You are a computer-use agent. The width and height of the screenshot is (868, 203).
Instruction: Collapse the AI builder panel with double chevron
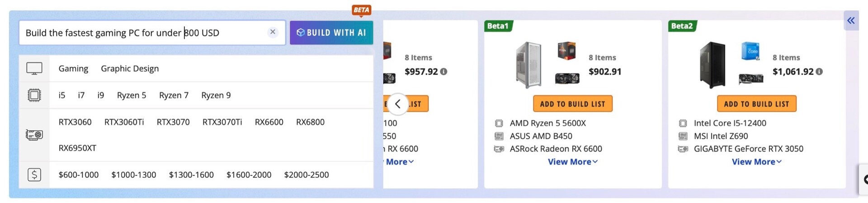point(851,20)
